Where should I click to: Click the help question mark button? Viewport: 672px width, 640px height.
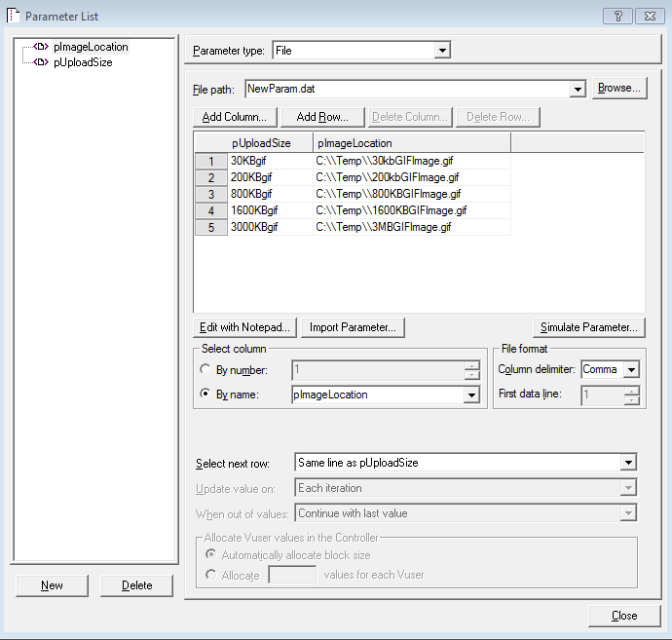coord(617,17)
